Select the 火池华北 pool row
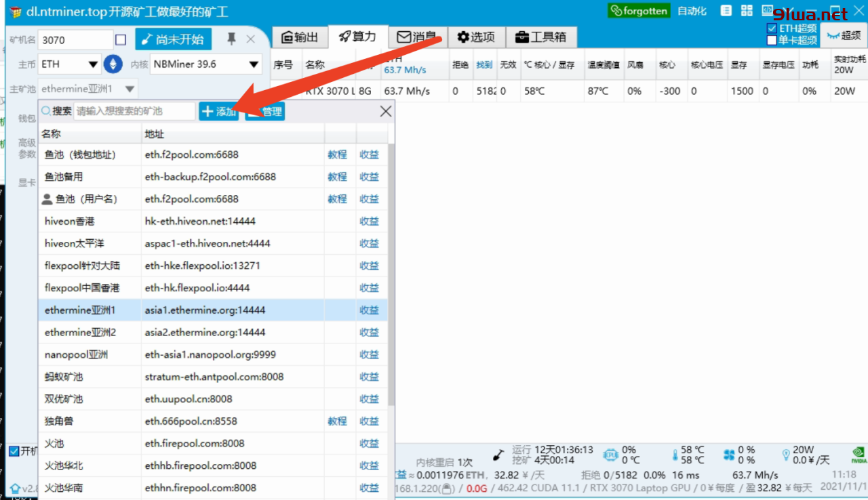This screenshot has width=868, height=500. pos(213,466)
